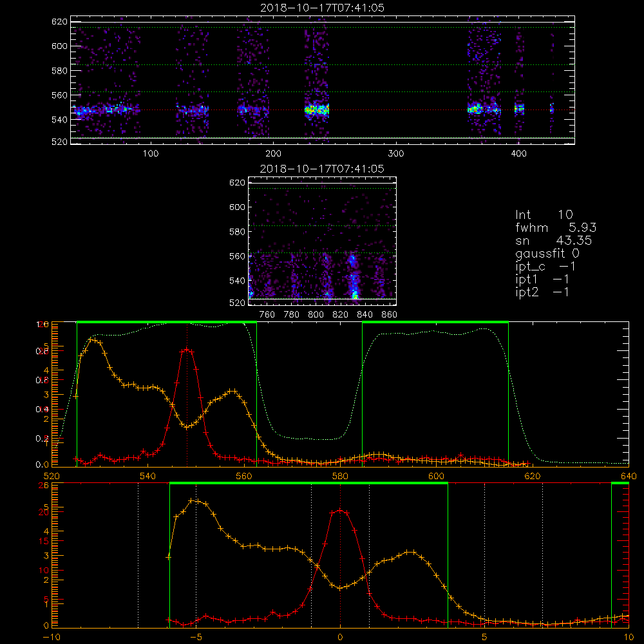Click x-axis label 400 on top spectrogram
Viewport: 644px width, 644px height.
tap(518, 154)
